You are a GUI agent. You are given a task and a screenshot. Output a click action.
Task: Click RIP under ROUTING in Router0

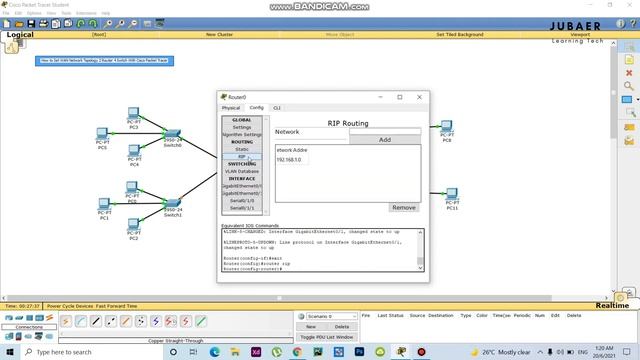pos(242,157)
